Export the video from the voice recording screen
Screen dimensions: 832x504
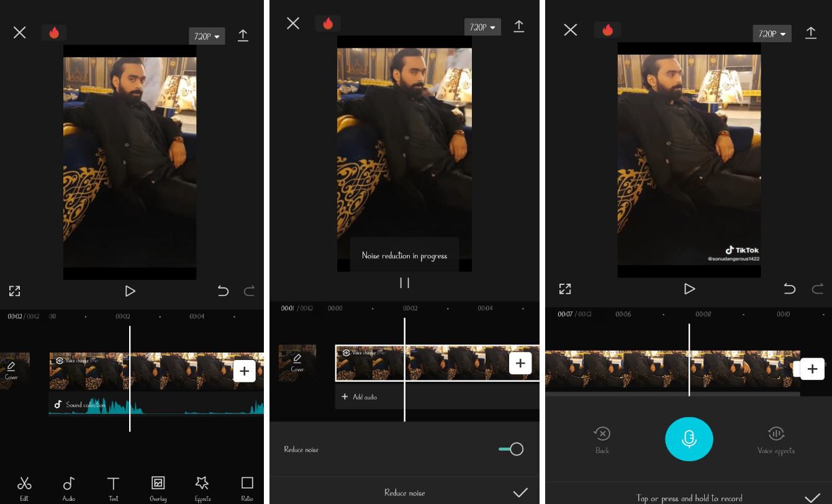(x=811, y=33)
